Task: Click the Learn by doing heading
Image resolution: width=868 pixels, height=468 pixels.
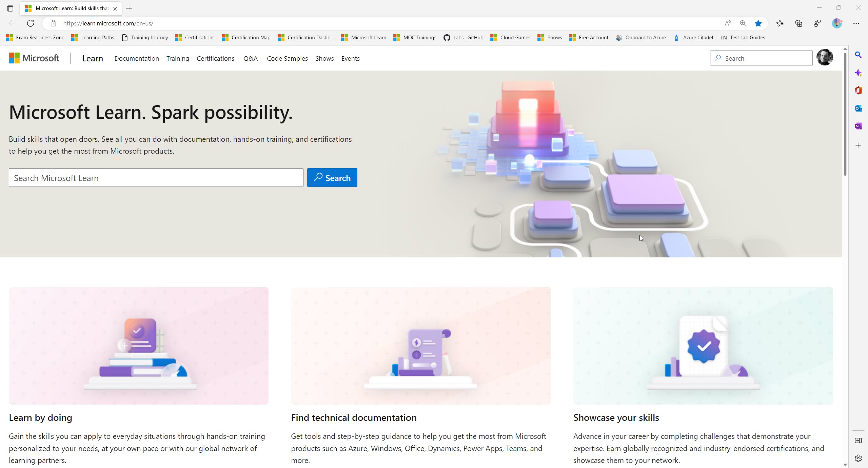Action: pyautogui.click(x=40, y=417)
